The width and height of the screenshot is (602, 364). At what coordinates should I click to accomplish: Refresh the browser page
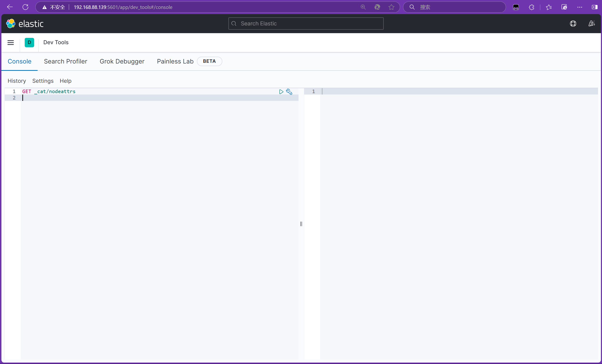(x=25, y=7)
